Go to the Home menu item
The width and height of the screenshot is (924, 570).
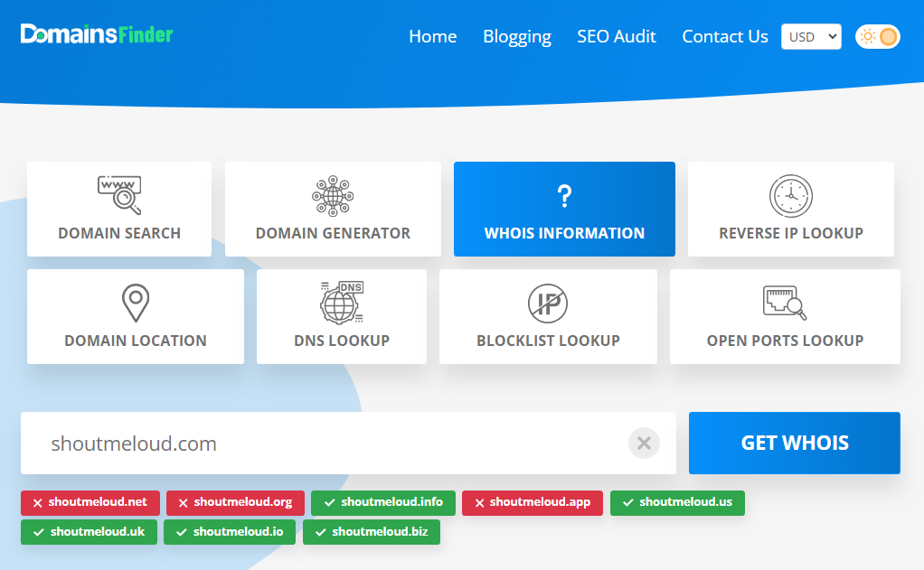click(432, 36)
